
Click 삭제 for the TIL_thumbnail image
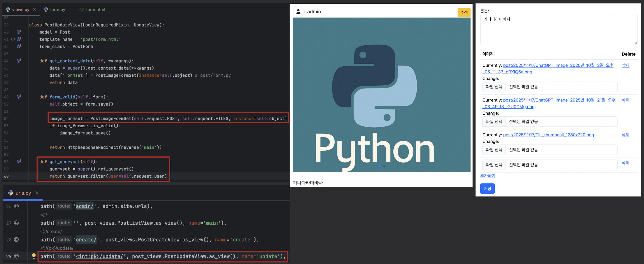625,135
